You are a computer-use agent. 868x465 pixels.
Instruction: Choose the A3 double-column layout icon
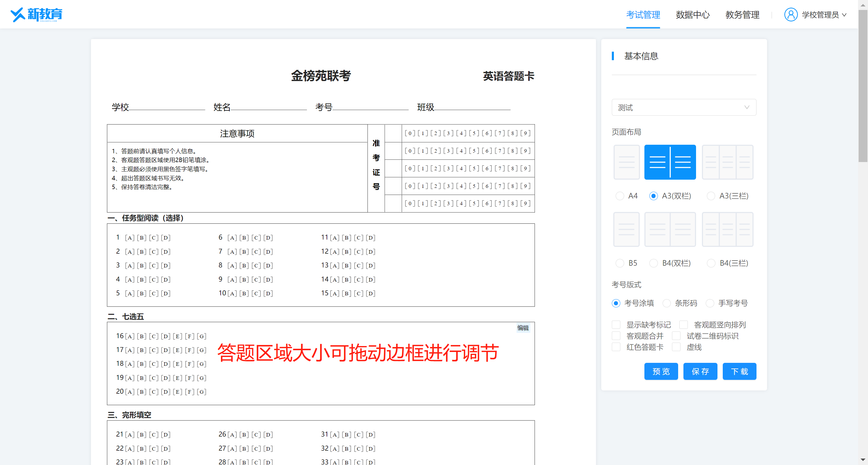tap(670, 162)
